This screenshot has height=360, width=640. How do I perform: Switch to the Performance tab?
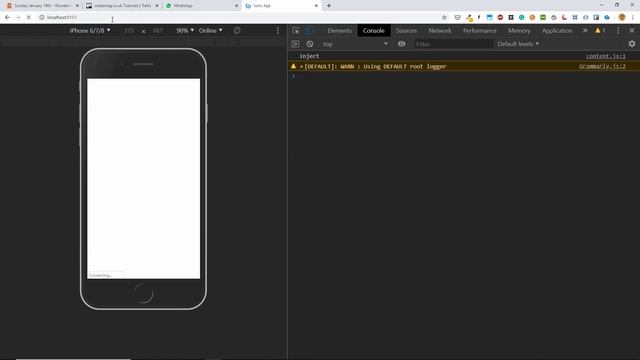click(480, 31)
